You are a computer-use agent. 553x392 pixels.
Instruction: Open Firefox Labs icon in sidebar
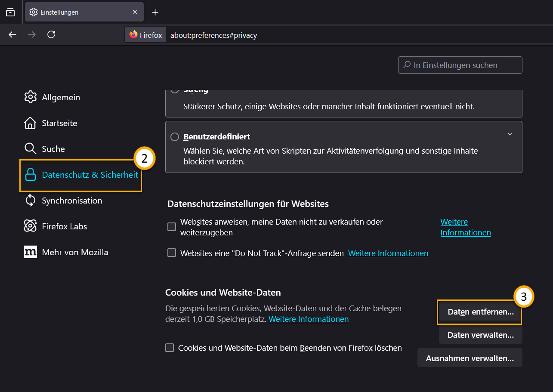tap(30, 226)
